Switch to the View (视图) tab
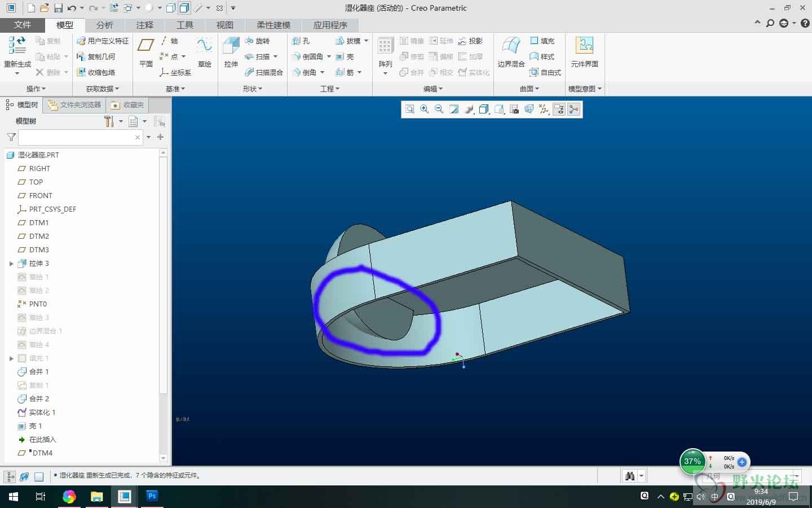The height and width of the screenshot is (508, 812). point(224,25)
